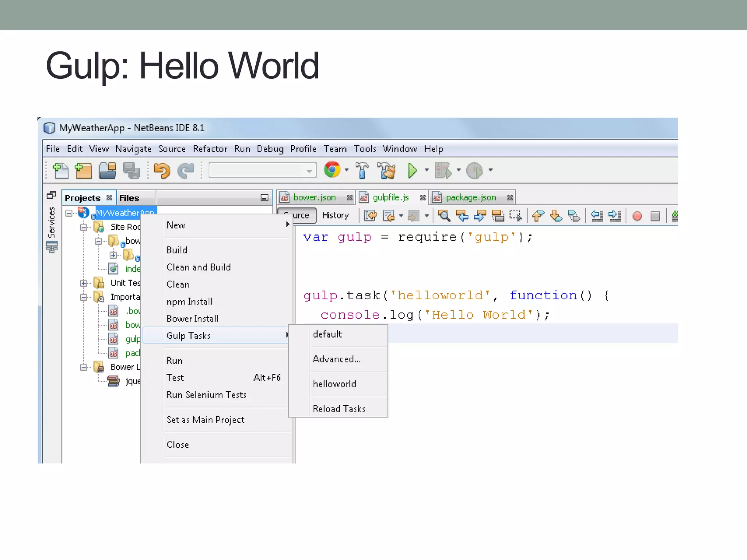Viewport: 747px width, 560px height.
Task: Click the Profile Project clock icon
Action: pos(475,170)
